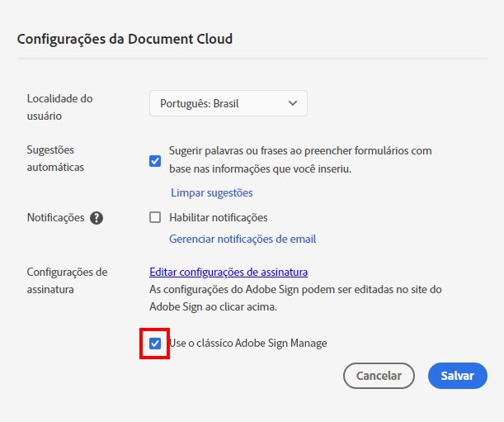The image size is (504, 422).
Task: Click the Sugerir palavras ou frases description text
Action: [300, 159]
